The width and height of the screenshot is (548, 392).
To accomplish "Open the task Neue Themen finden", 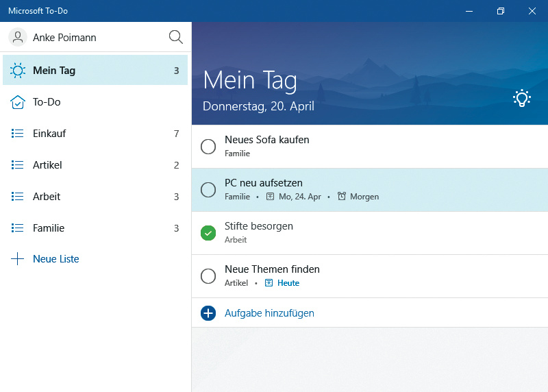I will 370,276.
